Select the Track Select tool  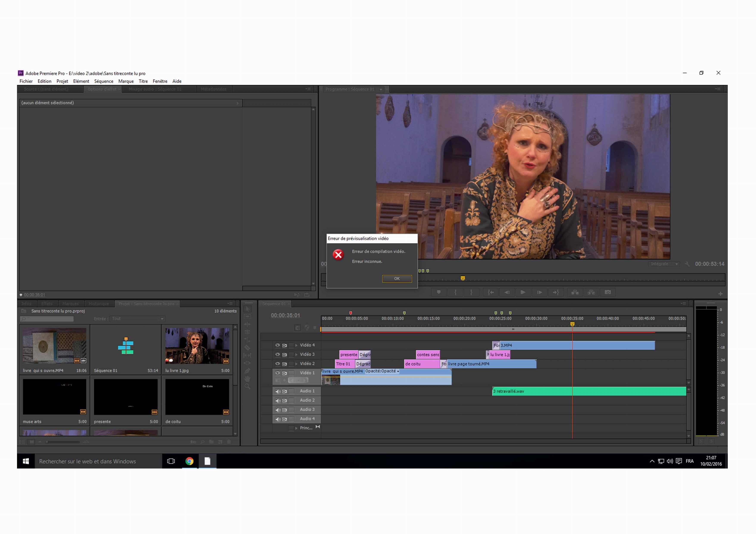click(248, 316)
